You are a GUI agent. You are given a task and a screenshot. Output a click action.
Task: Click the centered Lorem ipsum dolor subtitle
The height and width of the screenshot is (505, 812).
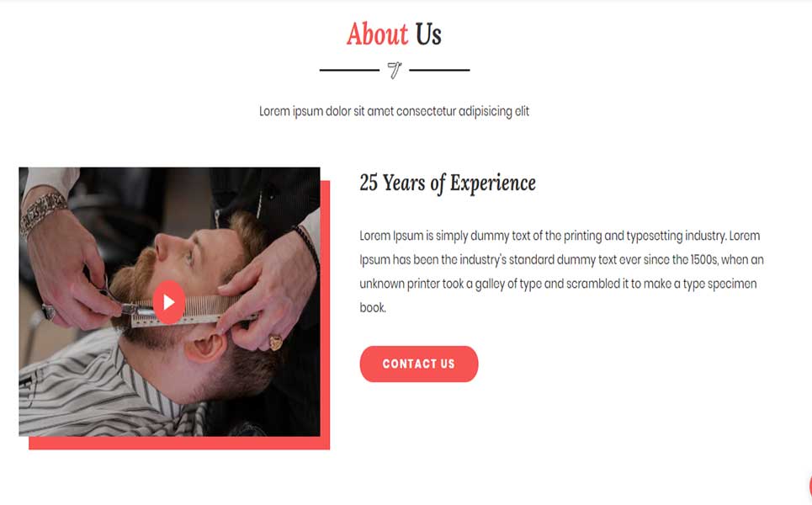coord(394,111)
